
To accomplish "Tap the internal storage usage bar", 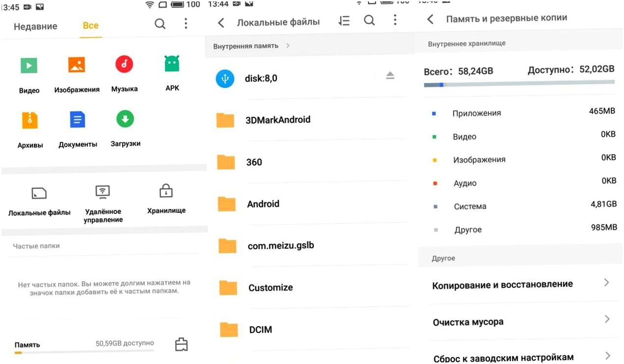I will (519, 84).
